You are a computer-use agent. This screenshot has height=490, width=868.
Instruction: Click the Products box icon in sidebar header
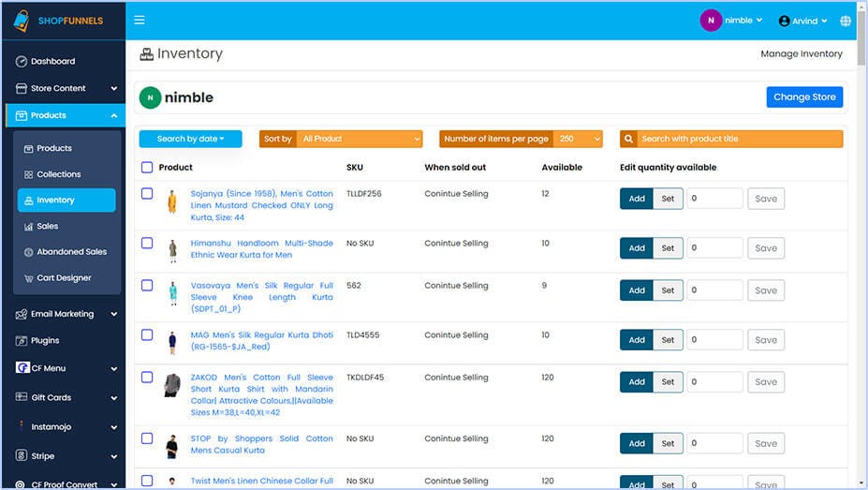coord(21,116)
